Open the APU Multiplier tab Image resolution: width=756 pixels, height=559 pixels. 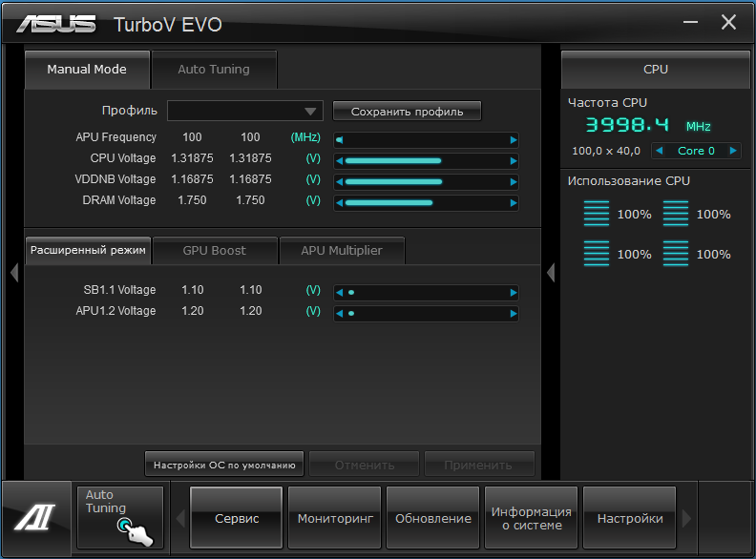click(x=342, y=251)
